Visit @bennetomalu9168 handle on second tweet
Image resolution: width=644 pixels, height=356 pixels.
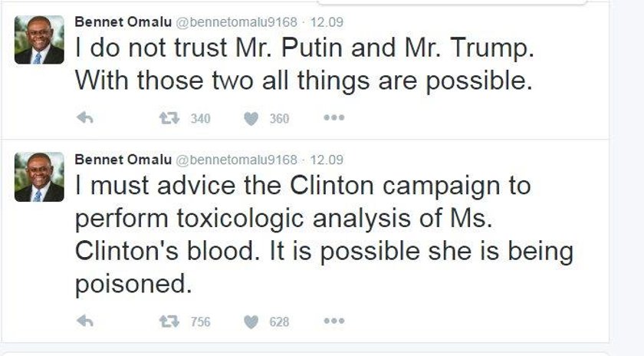point(237,160)
